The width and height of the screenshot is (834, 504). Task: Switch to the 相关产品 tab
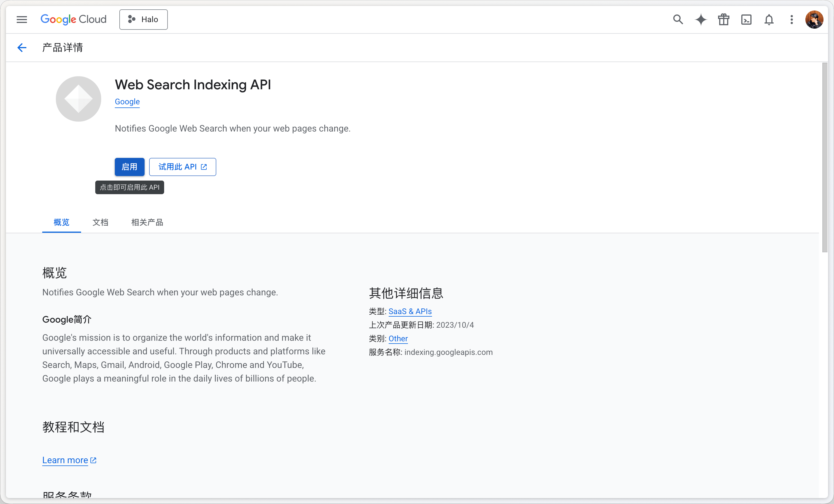tap(147, 223)
